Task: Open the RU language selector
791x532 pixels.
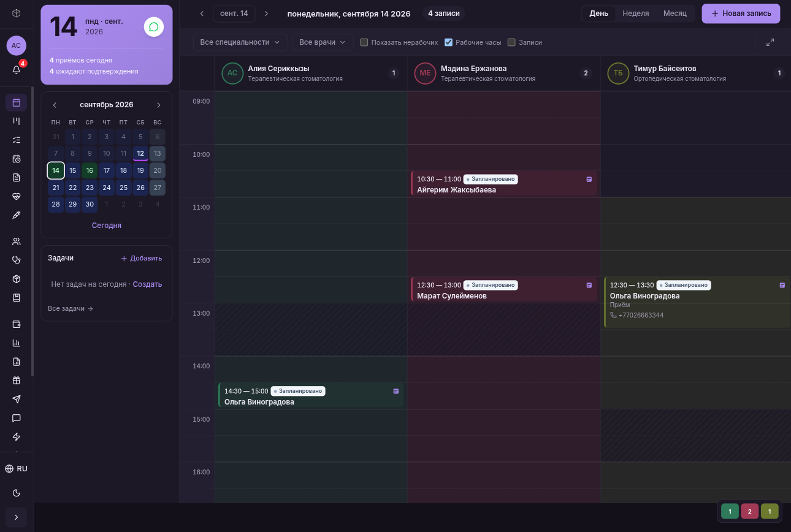Action: (x=17, y=469)
